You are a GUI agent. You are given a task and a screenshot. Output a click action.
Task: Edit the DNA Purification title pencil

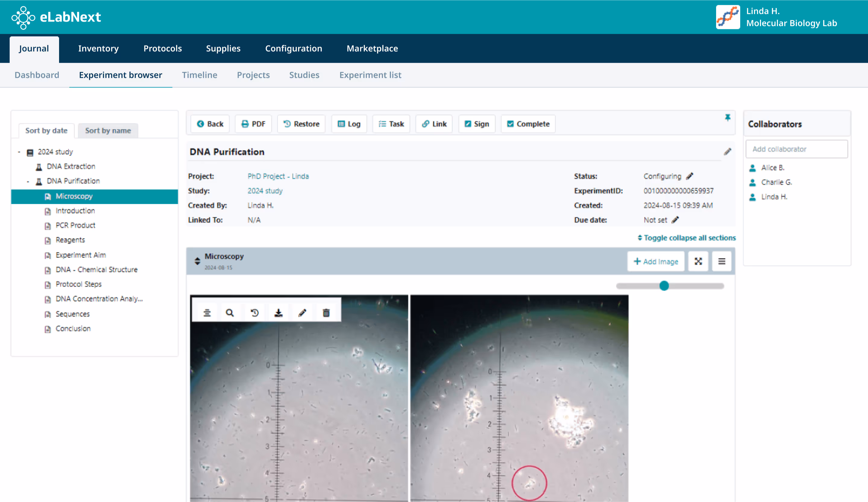point(728,152)
